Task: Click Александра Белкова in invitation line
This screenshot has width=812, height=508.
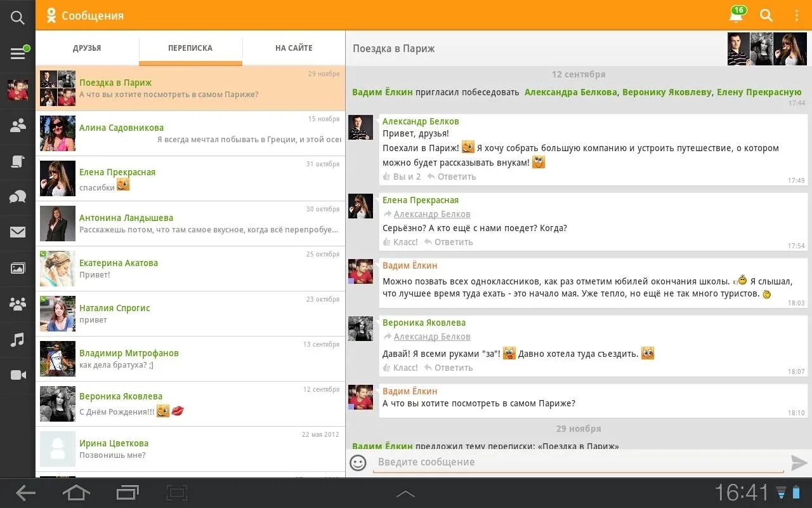Action: (571, 92)
